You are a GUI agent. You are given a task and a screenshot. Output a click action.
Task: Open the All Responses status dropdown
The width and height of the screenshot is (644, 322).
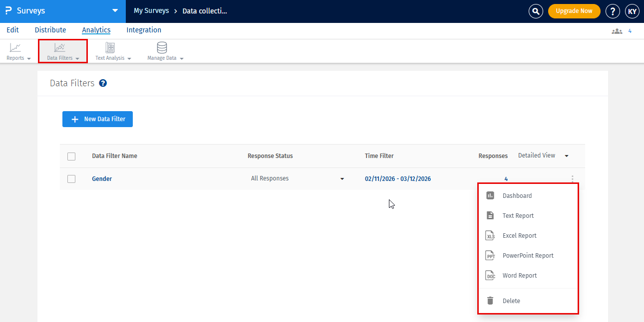pyautogui.click(x=298, y=178)
